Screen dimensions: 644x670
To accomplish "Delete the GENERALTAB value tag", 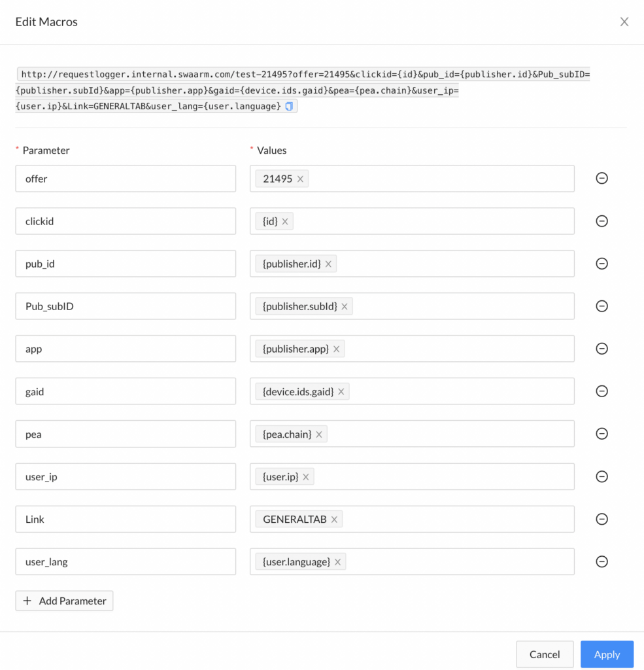I will pos(334,520).
